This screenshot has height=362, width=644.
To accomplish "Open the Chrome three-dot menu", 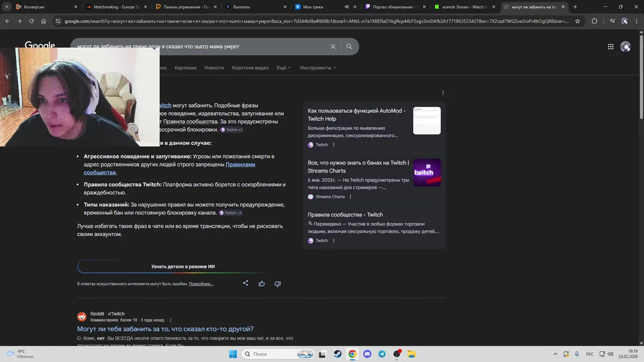I will (637, 21).
